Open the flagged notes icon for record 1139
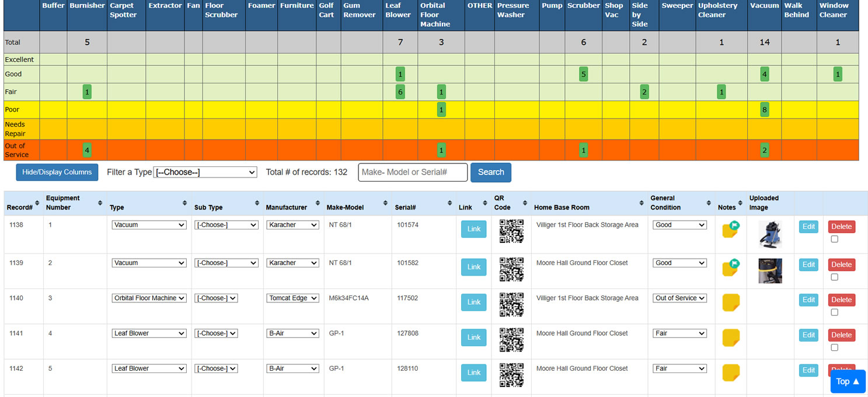 click(x=730, y=267)
